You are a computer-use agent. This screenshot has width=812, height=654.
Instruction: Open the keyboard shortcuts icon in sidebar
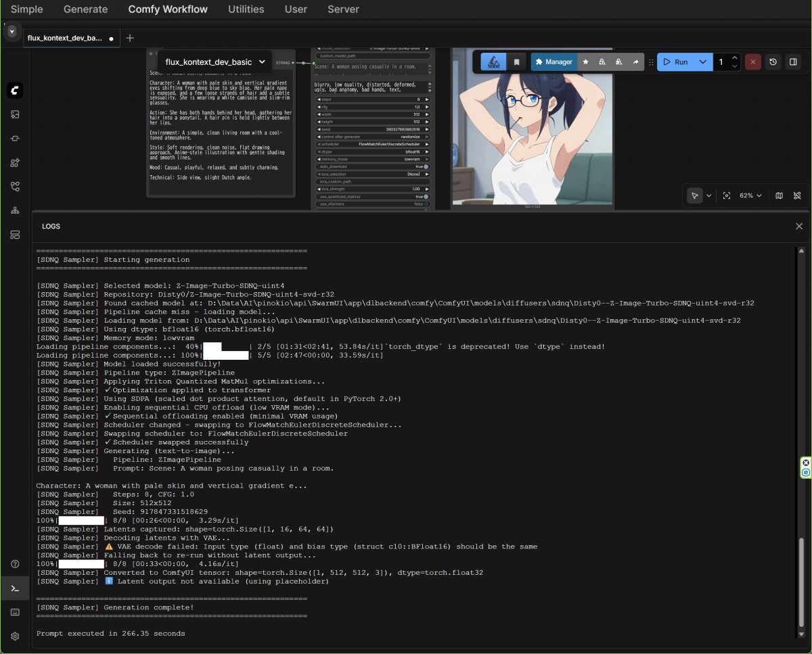[x=15, y=612]
